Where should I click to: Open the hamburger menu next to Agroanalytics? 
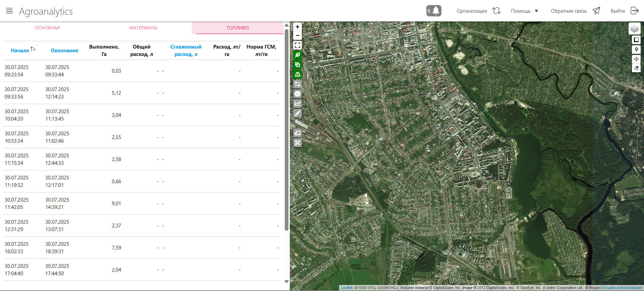point(9,11)
